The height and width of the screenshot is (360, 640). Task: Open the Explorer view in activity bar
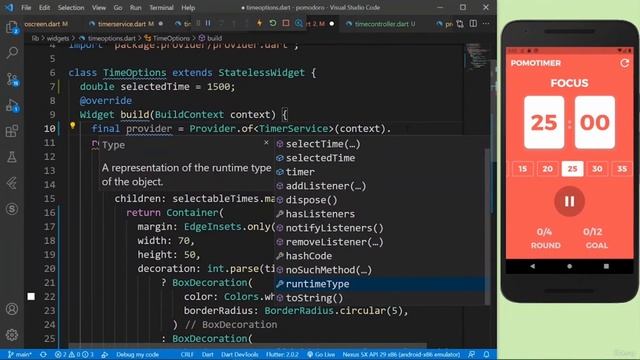click(12, 27)
